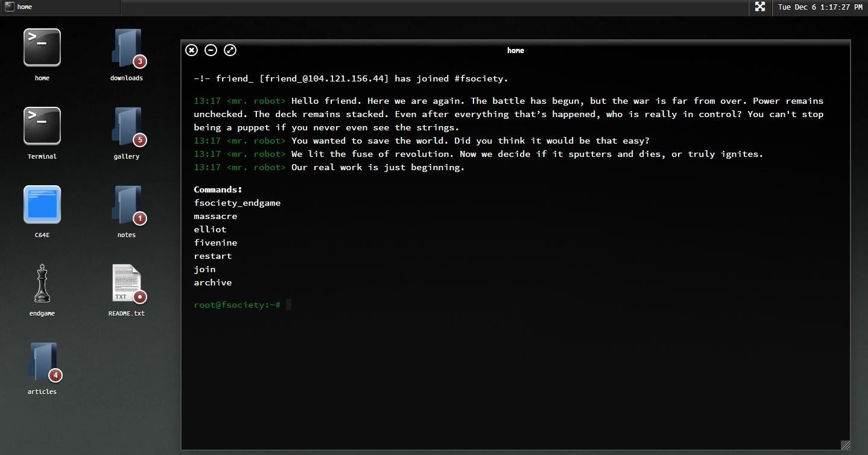Image resolution: width=868 pixels, height=455 pixels.
Task: Click the home taskbar entry
Action: [60, 7]
